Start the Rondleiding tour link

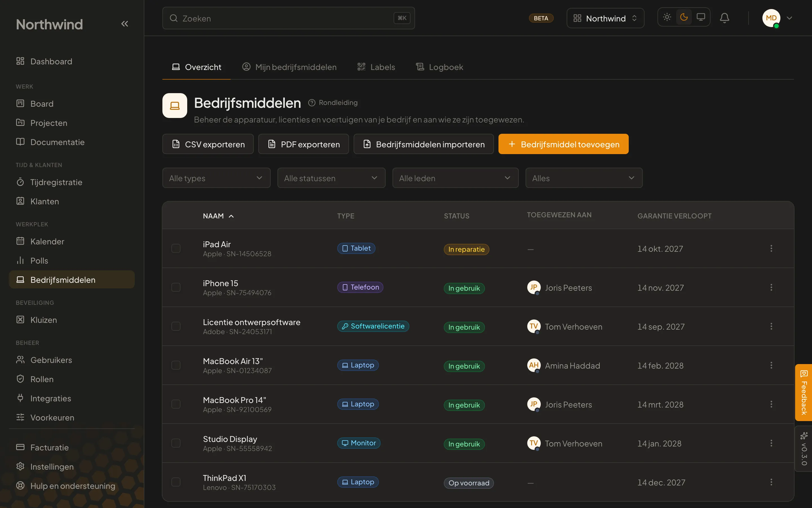(x=333, y=102)
